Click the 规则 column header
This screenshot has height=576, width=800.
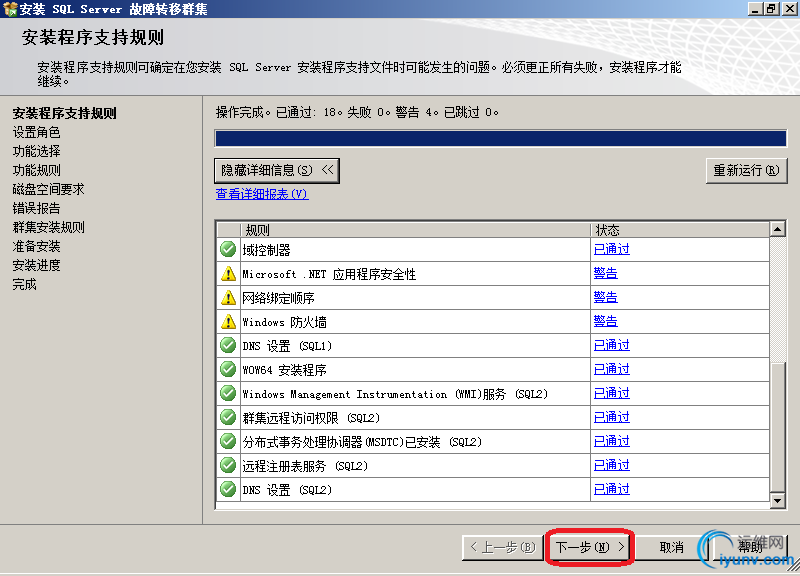pos(415,230)
